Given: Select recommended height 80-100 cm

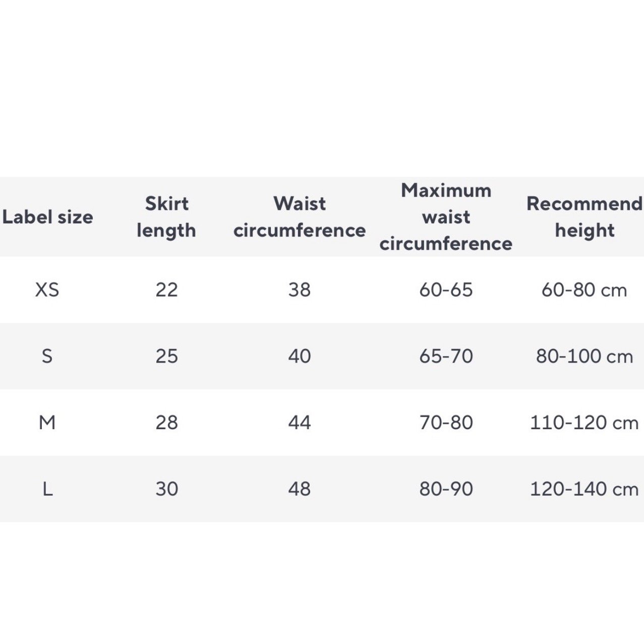Looking at the screenshot, I should (x=584, y=356).
